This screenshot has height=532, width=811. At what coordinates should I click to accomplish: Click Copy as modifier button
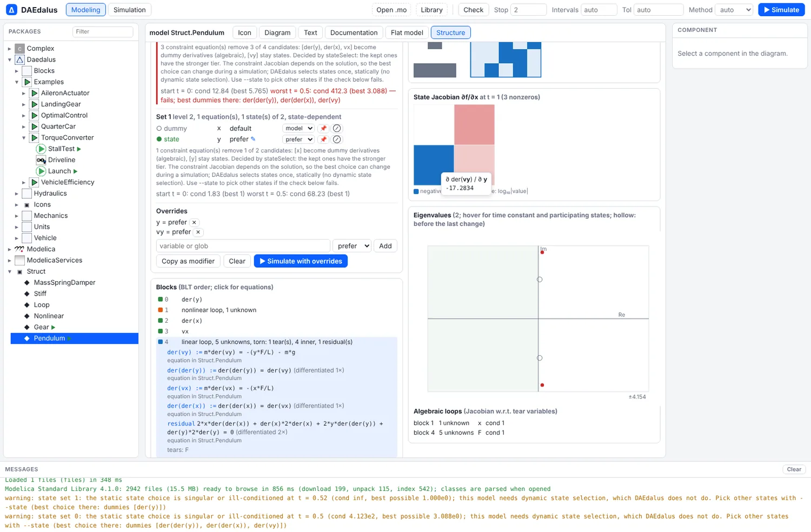[x=188, y=261]
